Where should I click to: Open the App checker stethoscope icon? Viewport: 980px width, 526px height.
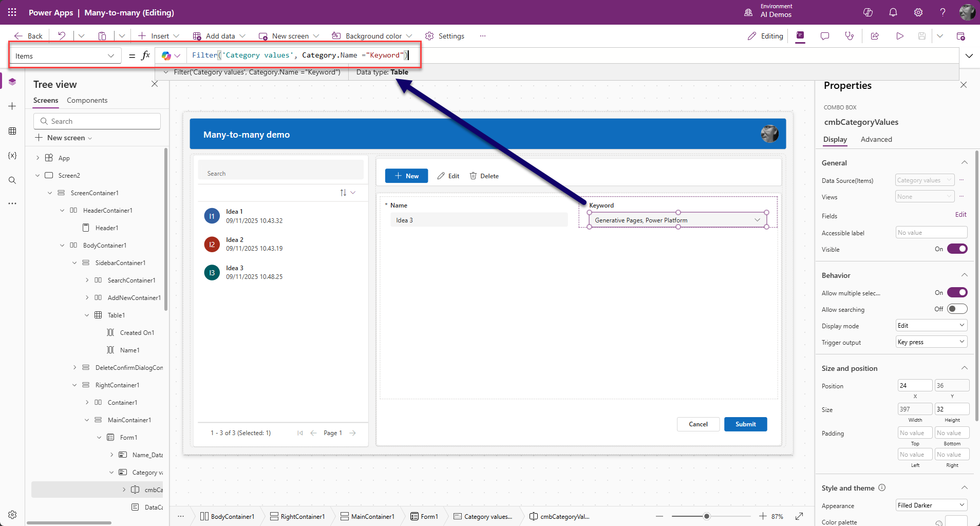(849, 36)
